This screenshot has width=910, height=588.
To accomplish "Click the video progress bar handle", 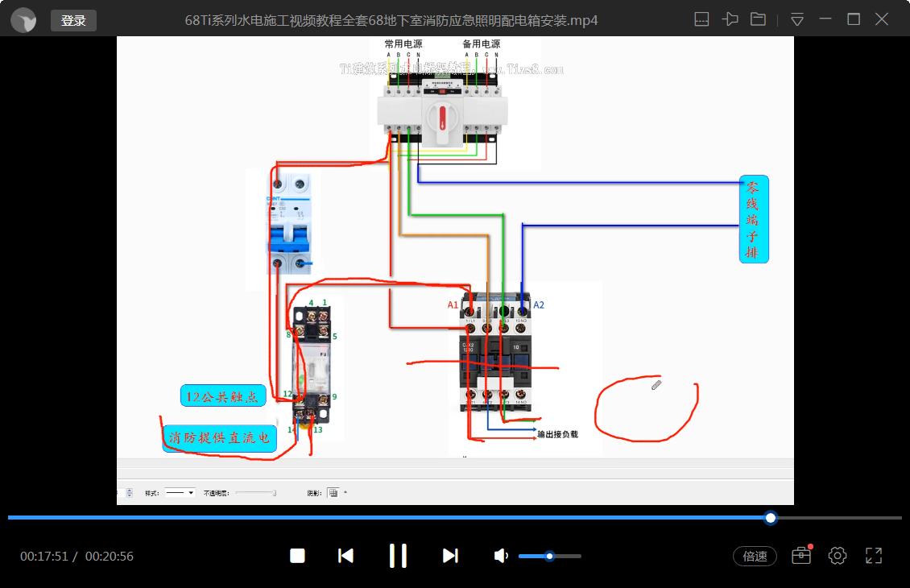I will (x=771, y=518).
